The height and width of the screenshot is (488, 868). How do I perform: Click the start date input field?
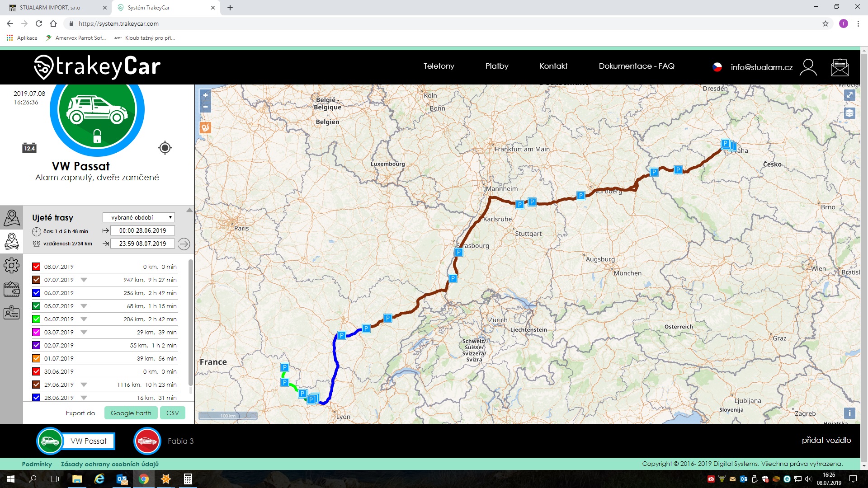[x=142, y=230]
